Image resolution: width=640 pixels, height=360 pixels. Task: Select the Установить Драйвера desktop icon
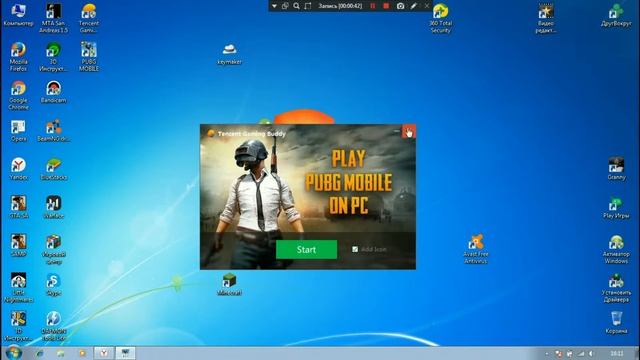(616, 288)
